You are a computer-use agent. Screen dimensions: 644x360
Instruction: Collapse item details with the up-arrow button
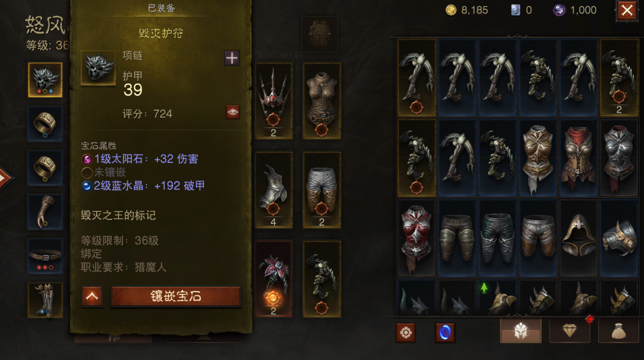point(92,296)
